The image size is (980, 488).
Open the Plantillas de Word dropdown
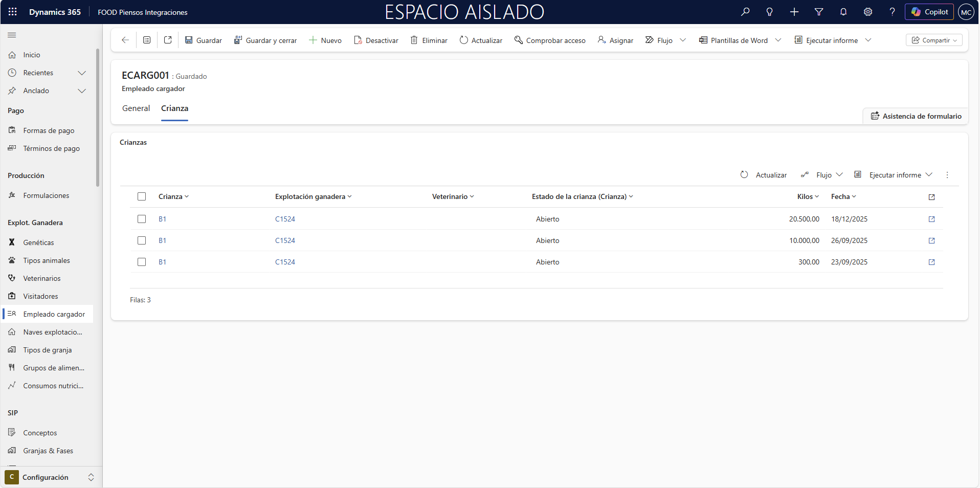click(x=778, y=40)
